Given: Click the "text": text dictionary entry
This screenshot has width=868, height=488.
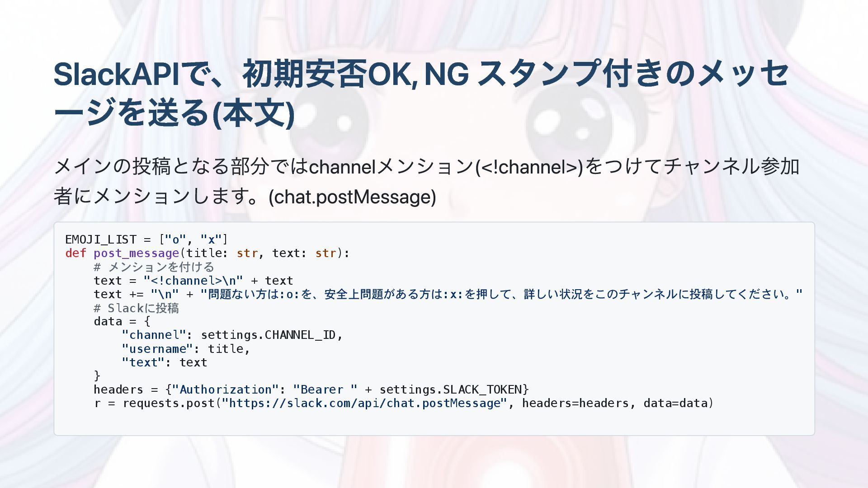Looking at the screenshot, I should [165, 362].
